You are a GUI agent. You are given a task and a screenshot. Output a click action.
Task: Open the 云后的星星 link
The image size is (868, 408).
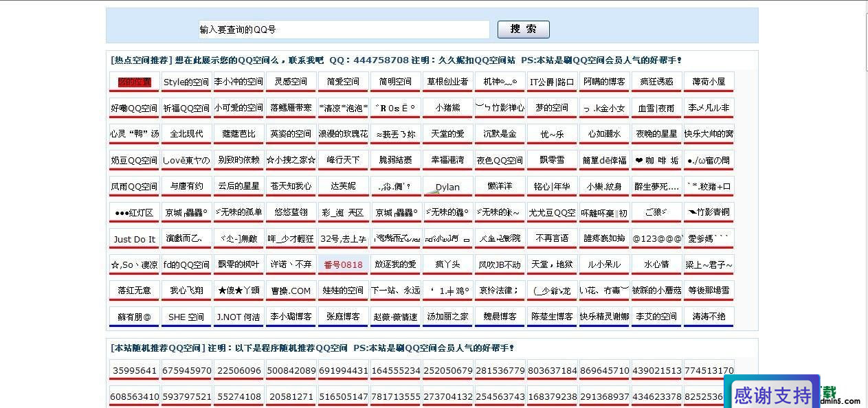coord(238,186)
